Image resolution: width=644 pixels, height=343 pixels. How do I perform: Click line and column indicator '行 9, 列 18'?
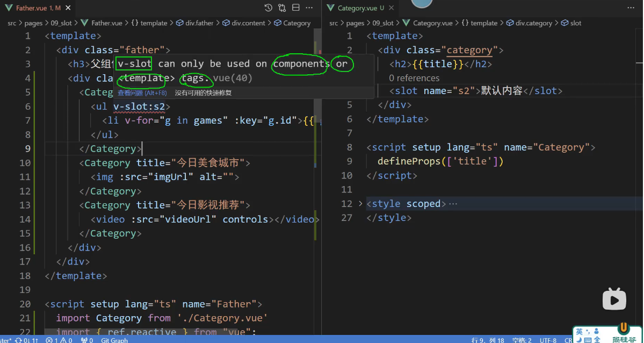(488, 340)
